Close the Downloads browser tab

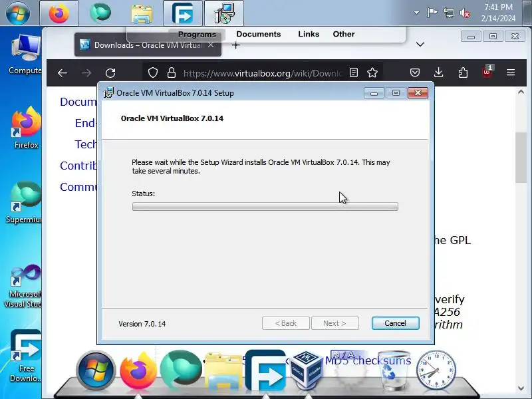pos(211,45)
